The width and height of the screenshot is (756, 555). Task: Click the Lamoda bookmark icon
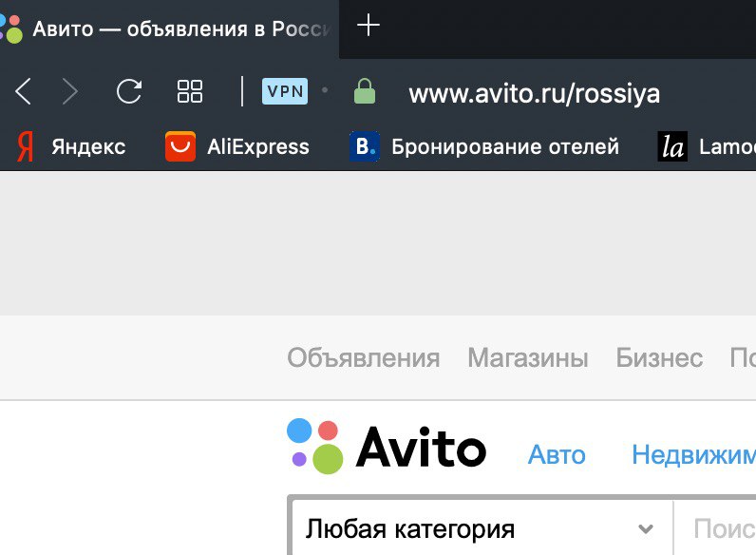(672, 146)
